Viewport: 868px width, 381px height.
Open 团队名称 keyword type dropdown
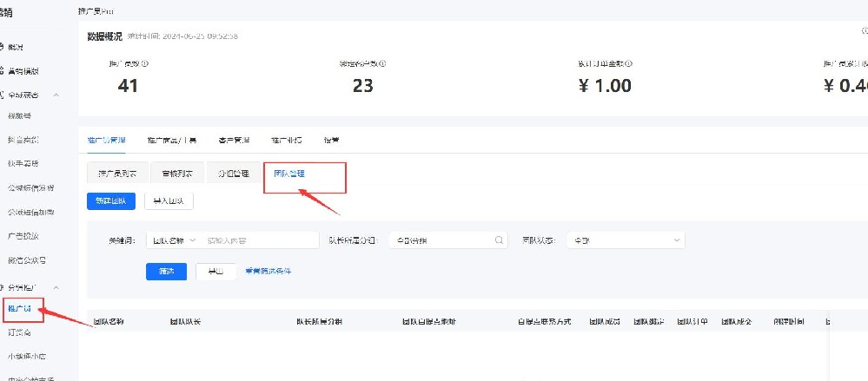174,240
